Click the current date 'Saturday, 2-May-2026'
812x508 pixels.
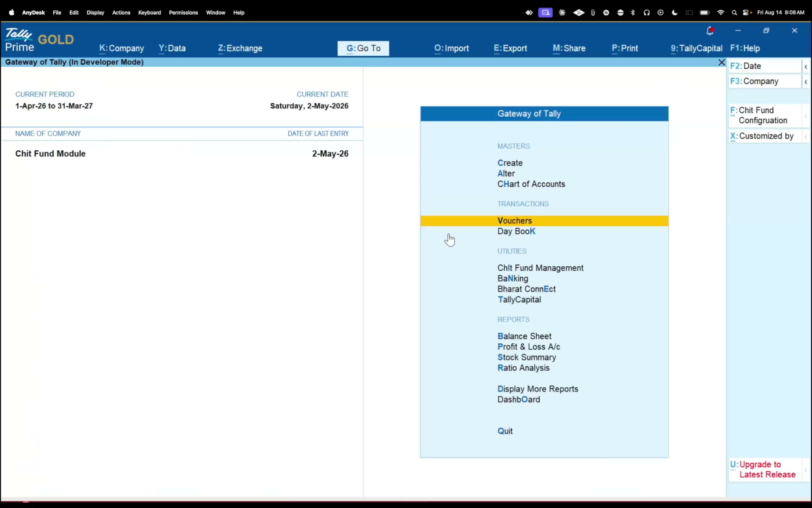309,106
